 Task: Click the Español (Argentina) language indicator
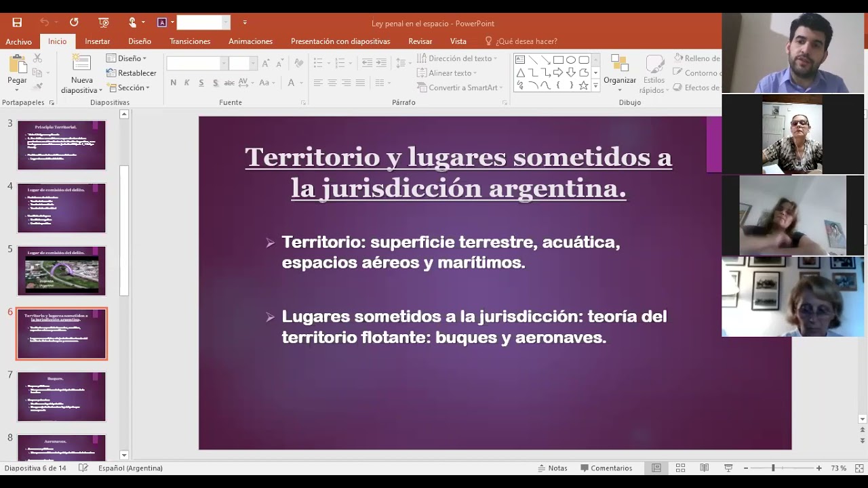130,468
